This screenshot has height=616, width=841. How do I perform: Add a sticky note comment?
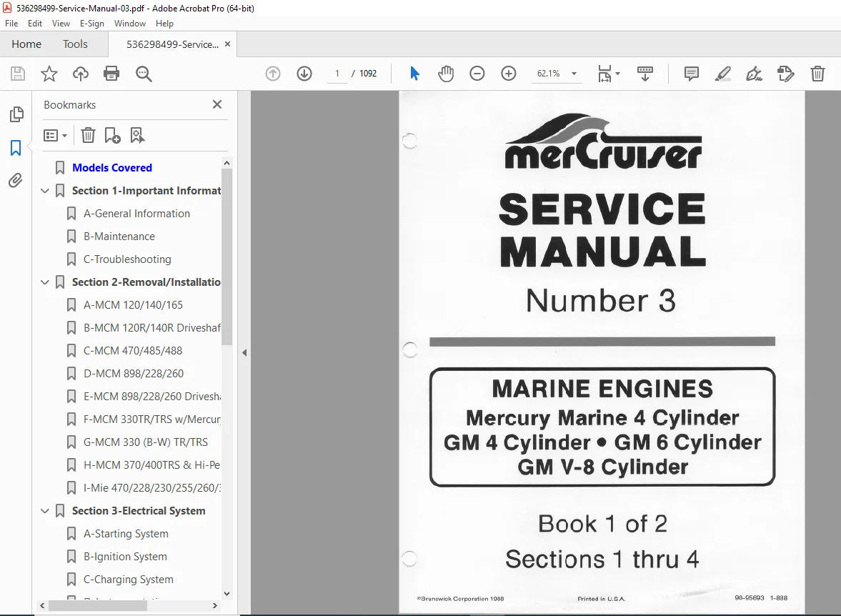[x=692, y=74]
